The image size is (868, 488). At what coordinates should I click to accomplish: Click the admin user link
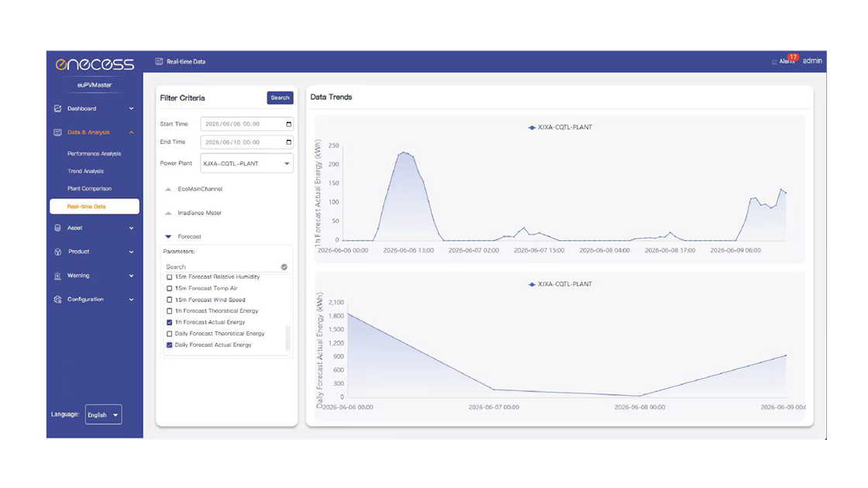pyautogui.click(x=812, y=61)
